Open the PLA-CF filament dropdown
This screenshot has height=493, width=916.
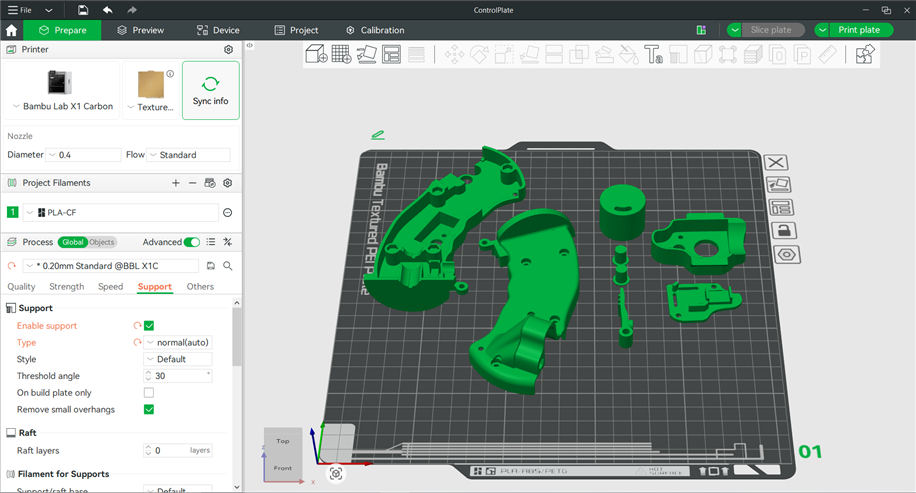pos(120,213)
